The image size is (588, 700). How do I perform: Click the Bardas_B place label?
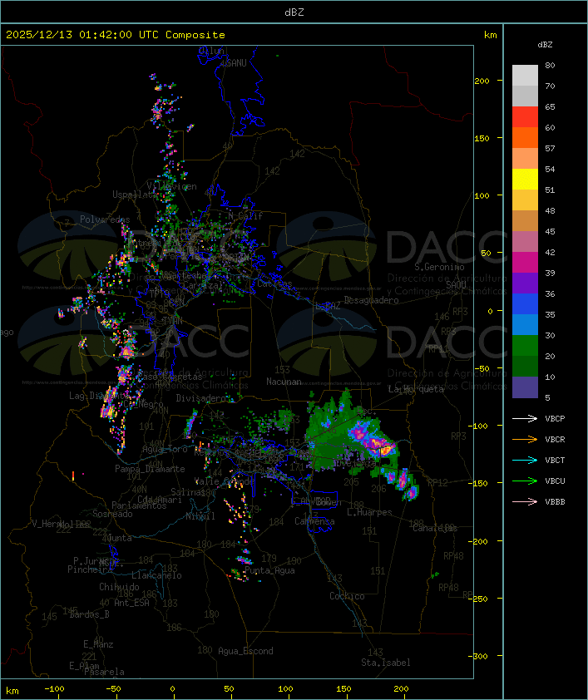click(89, 614)
